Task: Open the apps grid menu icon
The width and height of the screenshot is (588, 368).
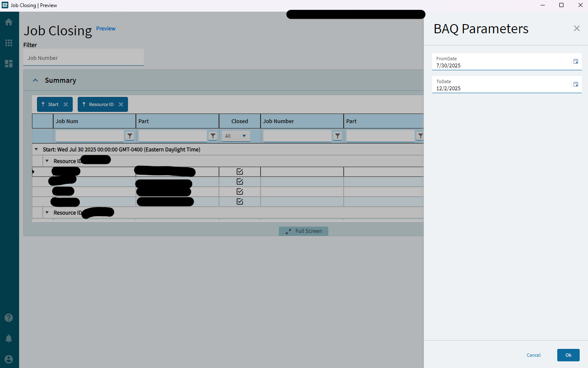Action: (9, 43)
